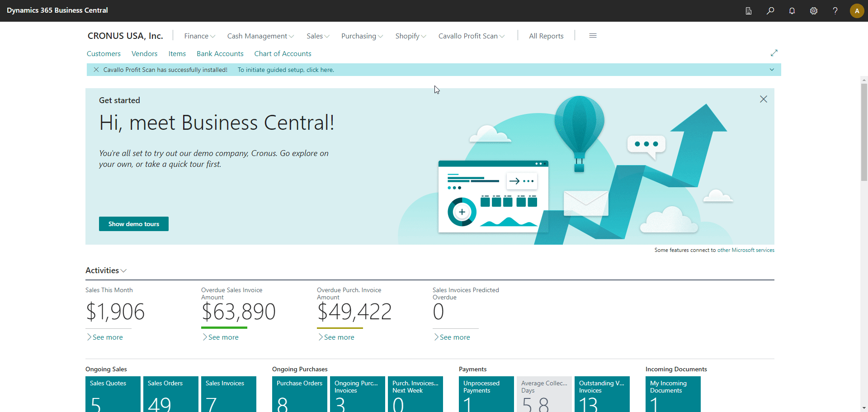This screenshot has width=868, height=412.
Task: Open notifications bell icon
Action: tap(792, 11)
